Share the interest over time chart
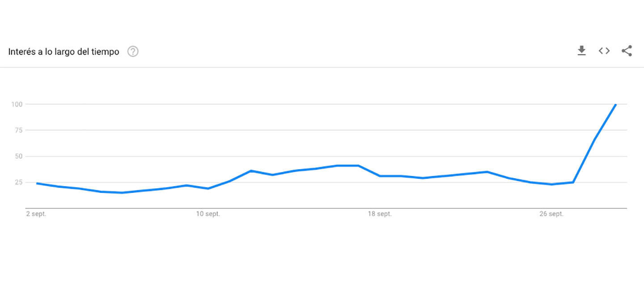The width and height of the screenshot is (644, 282). [x=627, y=51]
